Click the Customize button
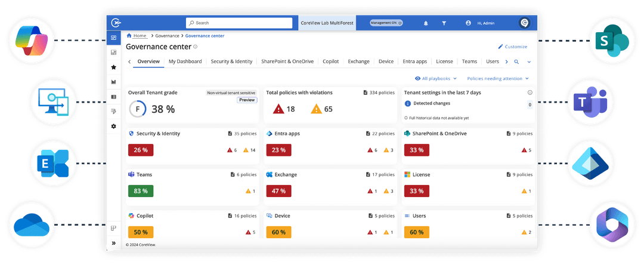This screenshot has width=644, height=265. [513, 47]
